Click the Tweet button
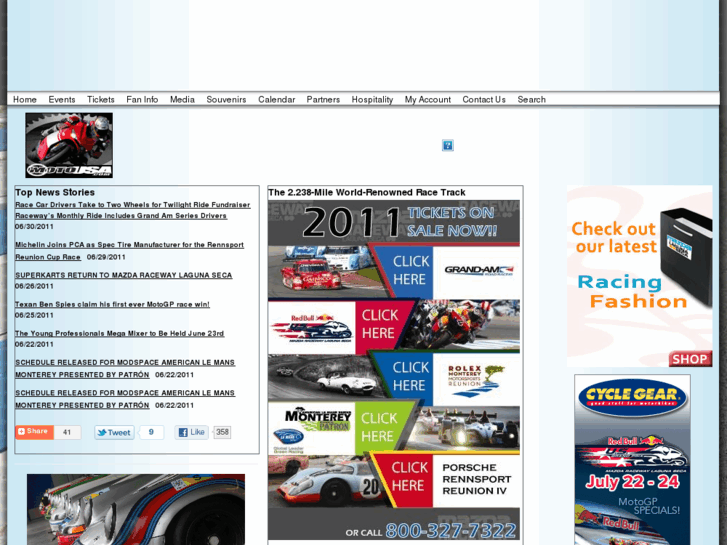The width and height of the screenshot is (727, 545). pos(115,432)
